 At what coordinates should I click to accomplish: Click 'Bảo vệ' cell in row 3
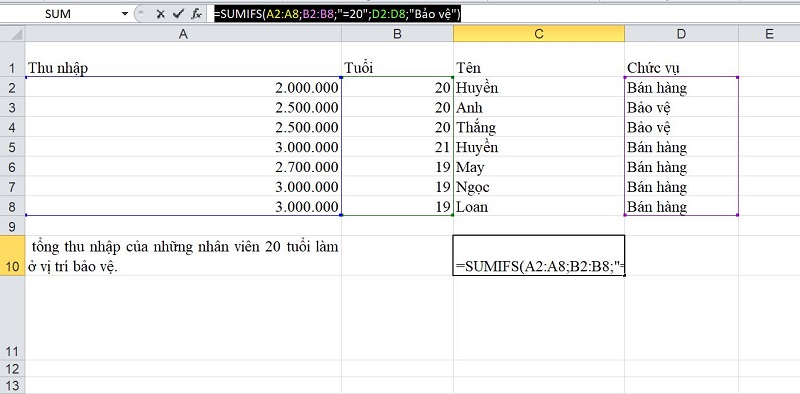click(681, 108)
